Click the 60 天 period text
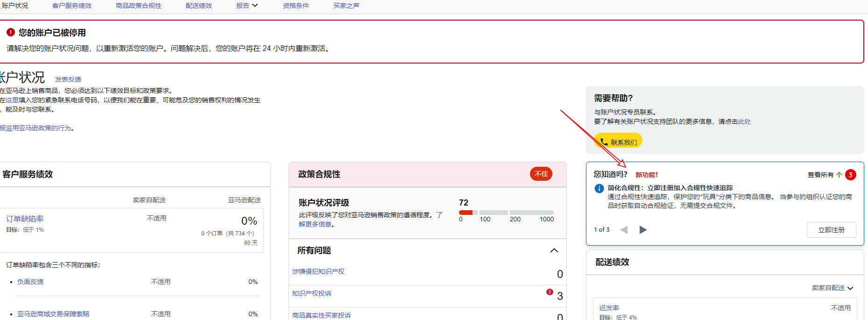Viewport: 868px width, 320px height. 251,242
